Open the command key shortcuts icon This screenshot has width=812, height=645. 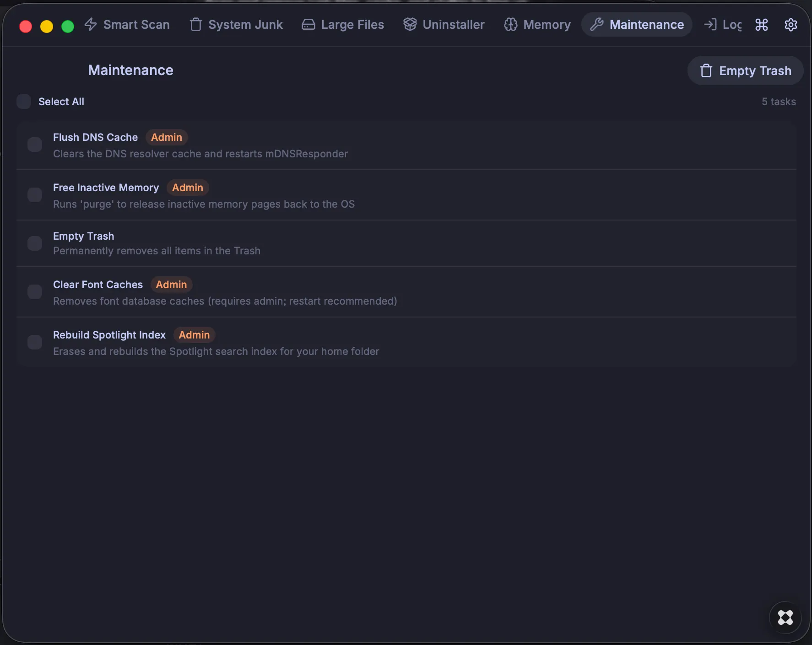tap(761, 25)
